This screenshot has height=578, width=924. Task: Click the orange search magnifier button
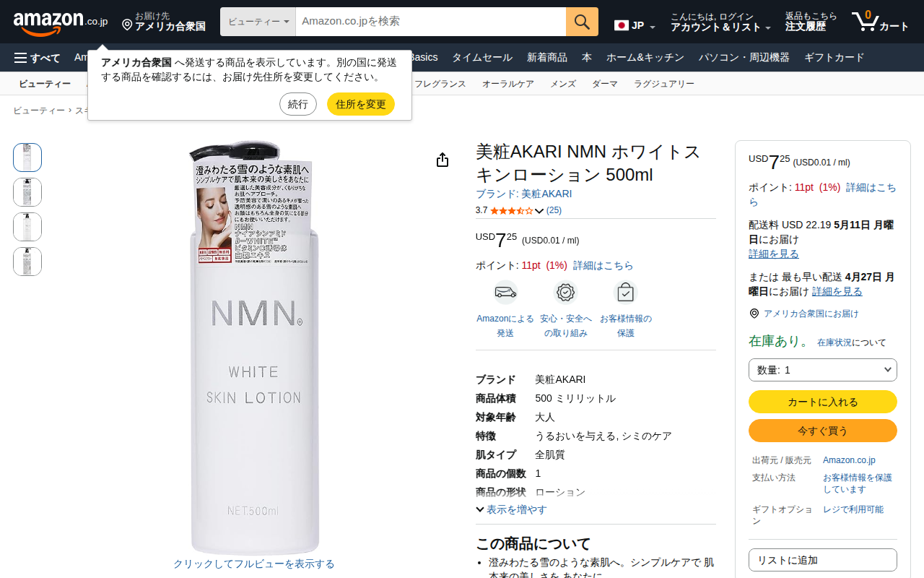[x=582, y=22]
